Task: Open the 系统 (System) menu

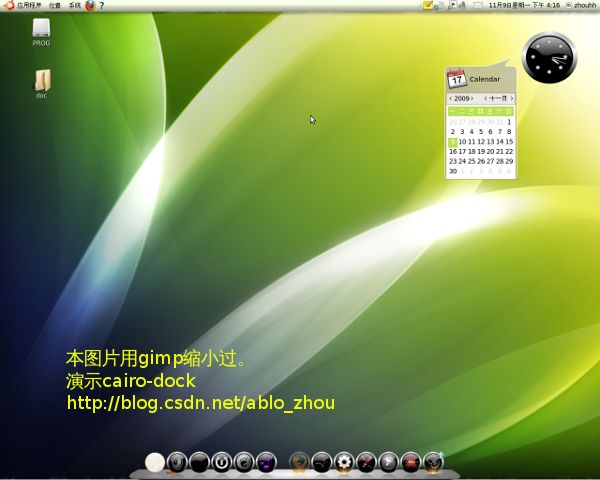Action: (75, 5)
